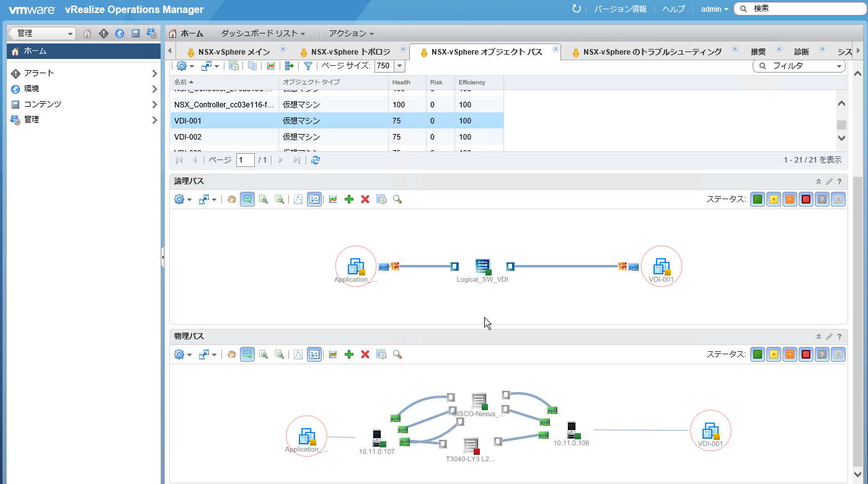Click the page number field
The width and height of the screenshot is (868, 484).
[x=246, y=160]
